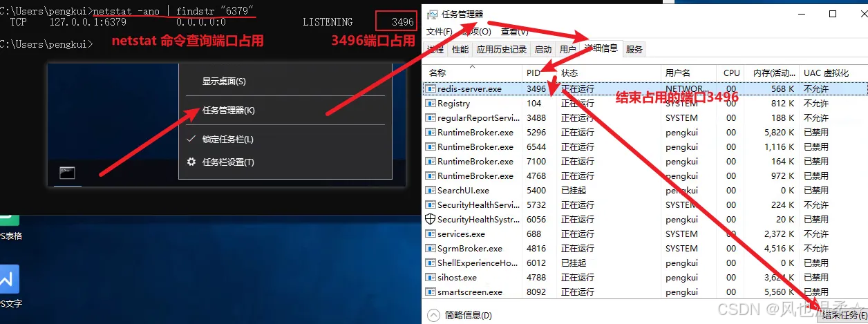Sort by the PID column header

534,73
